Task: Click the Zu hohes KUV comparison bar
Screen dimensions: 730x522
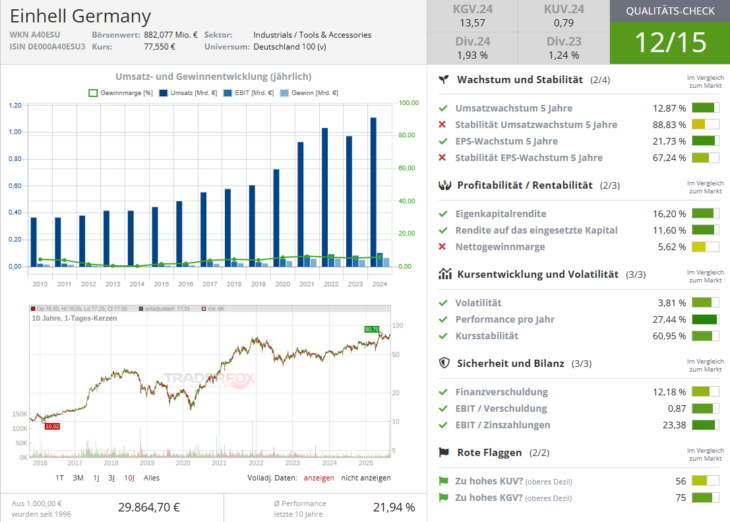Action: (x=705, y=481)
